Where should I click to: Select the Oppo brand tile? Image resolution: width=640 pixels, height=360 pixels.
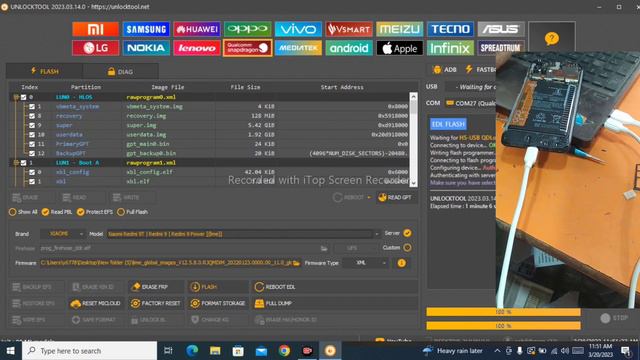click(x=247, y=29)
